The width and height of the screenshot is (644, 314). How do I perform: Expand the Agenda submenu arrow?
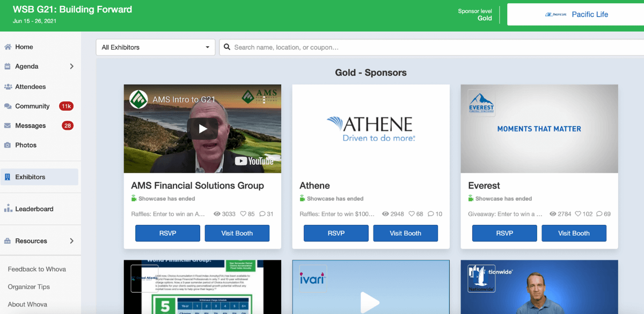point(72,67)
